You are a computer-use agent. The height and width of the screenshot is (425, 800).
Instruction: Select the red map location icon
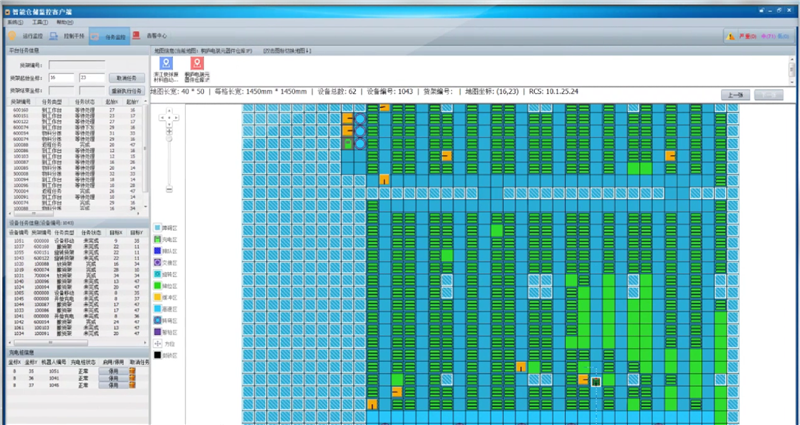198,63
